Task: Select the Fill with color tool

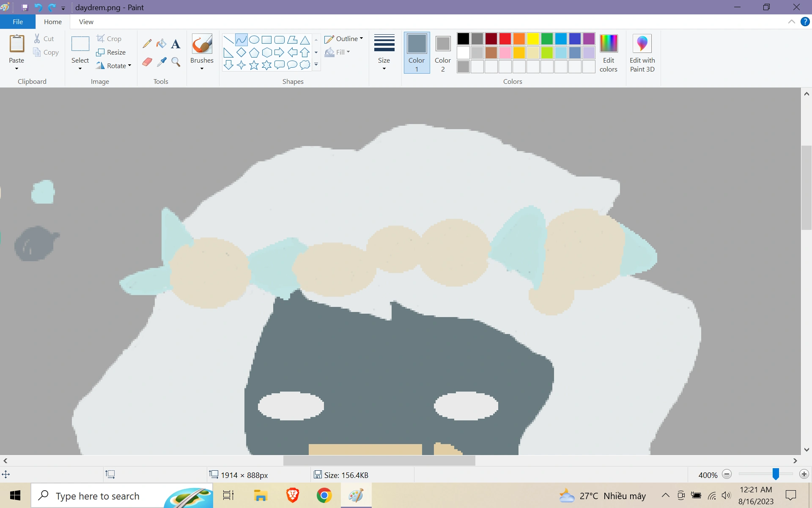Action: (161, 43)
